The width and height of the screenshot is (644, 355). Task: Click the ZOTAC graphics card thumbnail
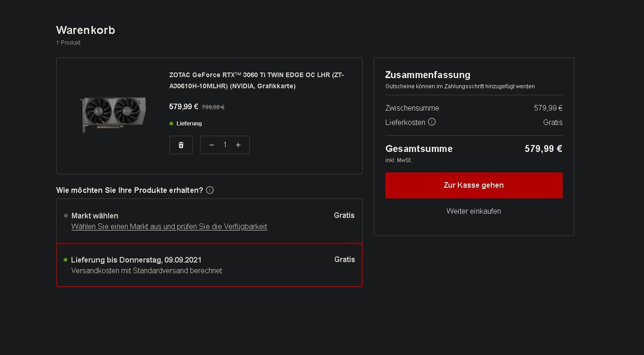pos(113,113)
